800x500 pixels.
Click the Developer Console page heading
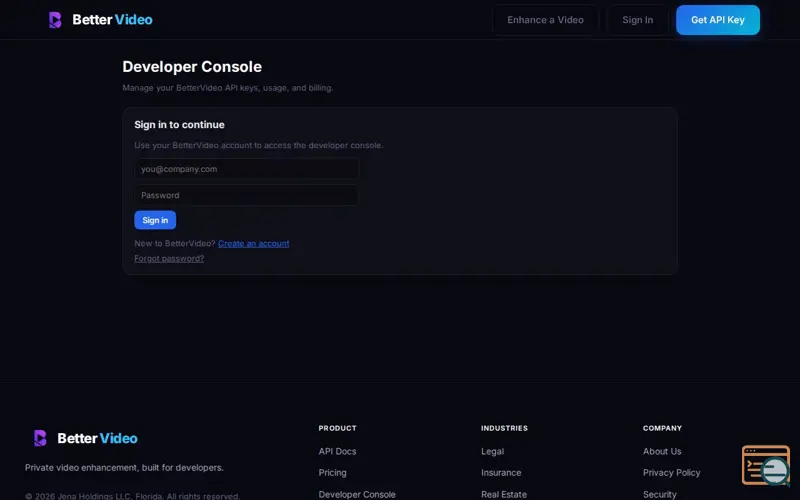(x=192, y=67)
